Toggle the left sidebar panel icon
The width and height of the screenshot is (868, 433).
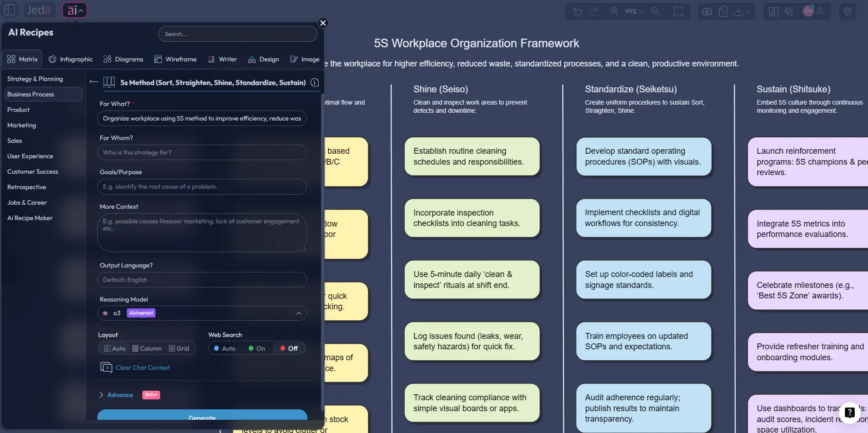10,10
